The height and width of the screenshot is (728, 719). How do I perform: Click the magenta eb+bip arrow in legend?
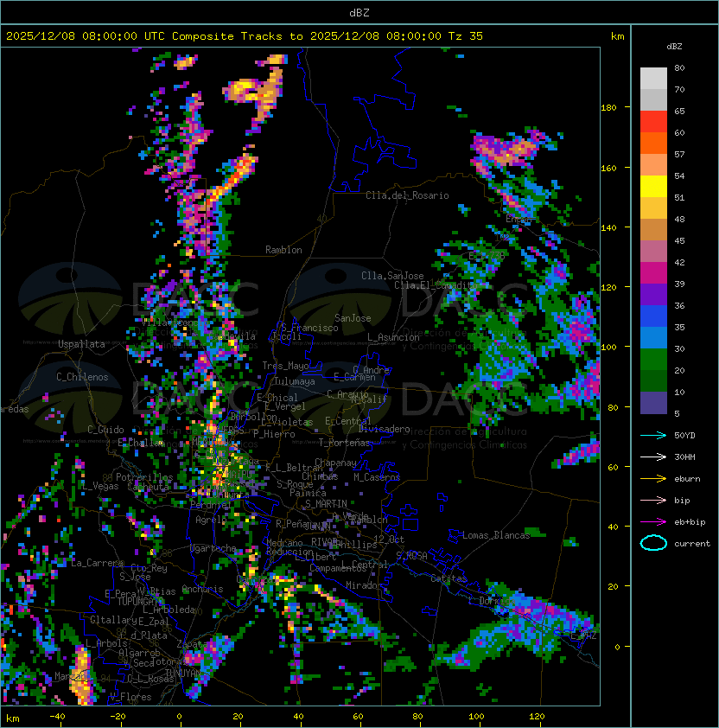pyautogui.click(x=653, y=522)
